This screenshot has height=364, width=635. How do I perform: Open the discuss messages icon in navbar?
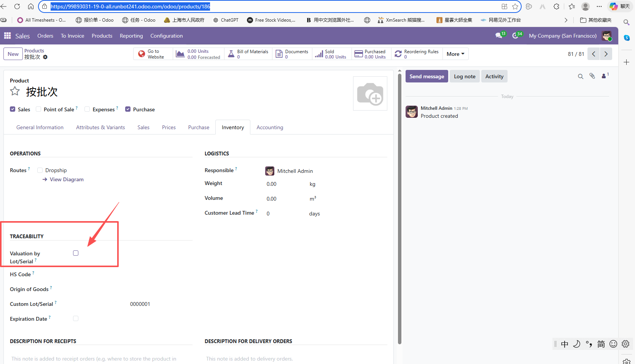499,36
